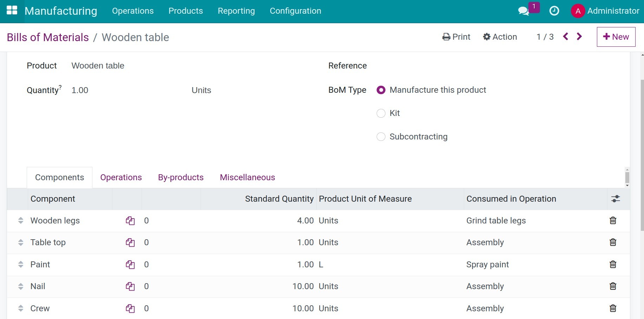This screenshot has width=644, height=319.
Task: Switch to the Components tab
Action: coord(60,177)
